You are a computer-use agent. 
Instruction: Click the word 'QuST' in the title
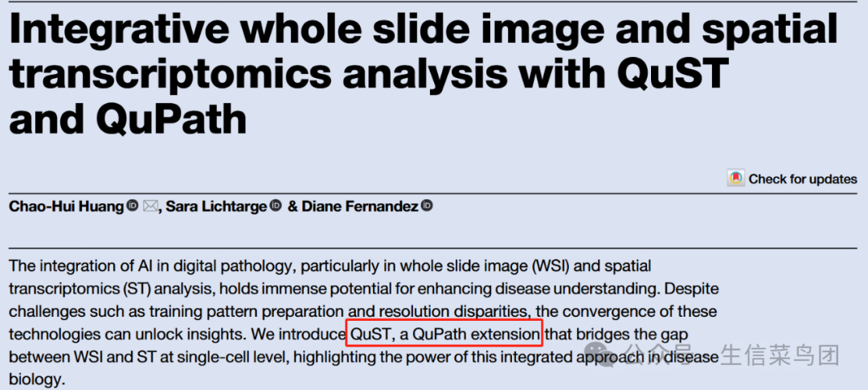669,72
